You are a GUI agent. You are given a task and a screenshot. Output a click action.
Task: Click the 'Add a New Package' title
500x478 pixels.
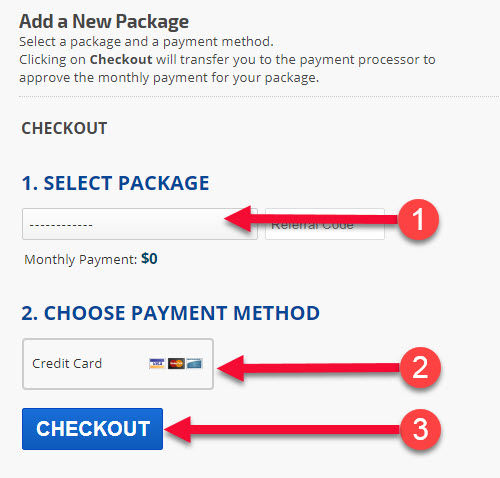(x=104, y=22)
